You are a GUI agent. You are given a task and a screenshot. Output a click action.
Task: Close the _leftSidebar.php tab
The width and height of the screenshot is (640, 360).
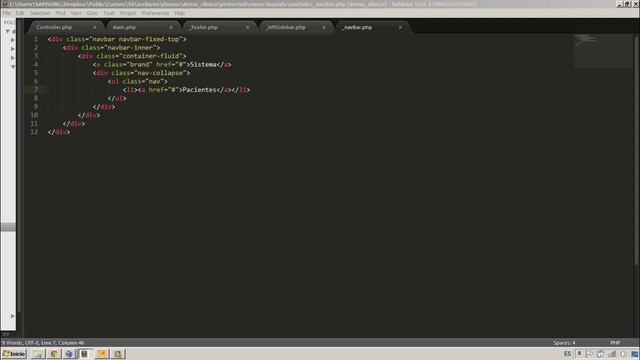[324, 27]
